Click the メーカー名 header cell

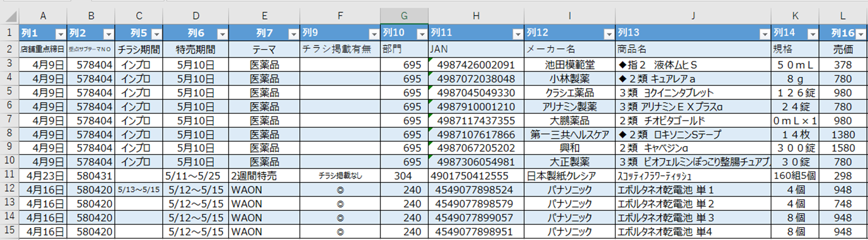pos(570,49)
